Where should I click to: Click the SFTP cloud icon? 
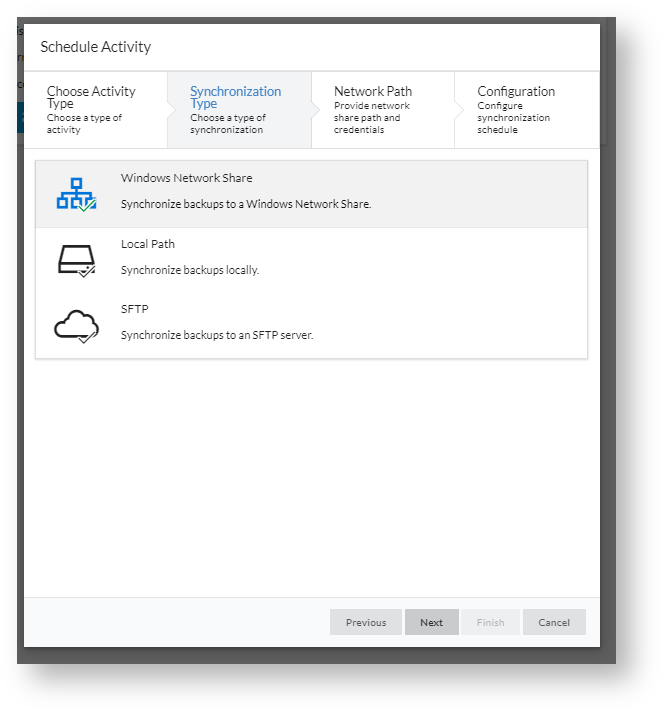click(76, 326)
